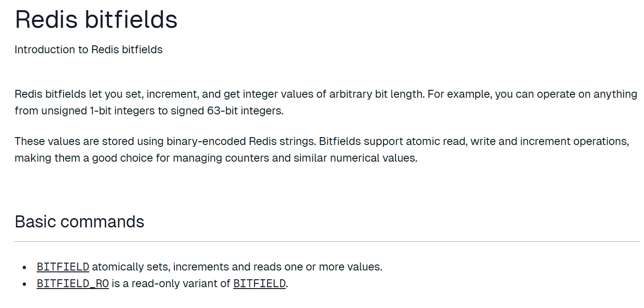Click the BITFIELD link ending the second bullet
Screen dimensions: 644x308
(x=259, y=283)
